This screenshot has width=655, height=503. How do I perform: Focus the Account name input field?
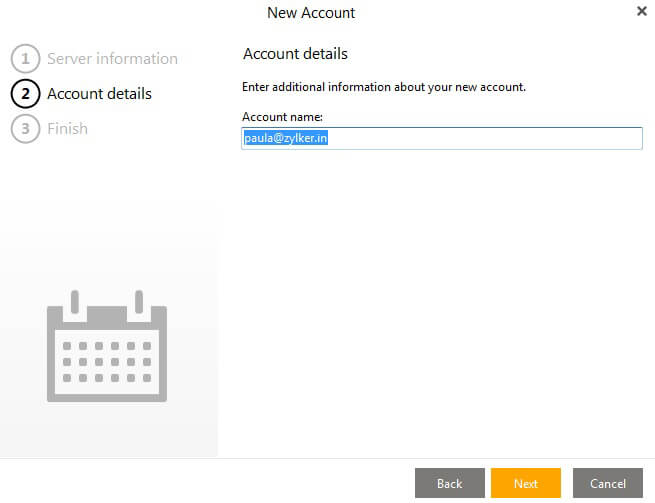442,138
